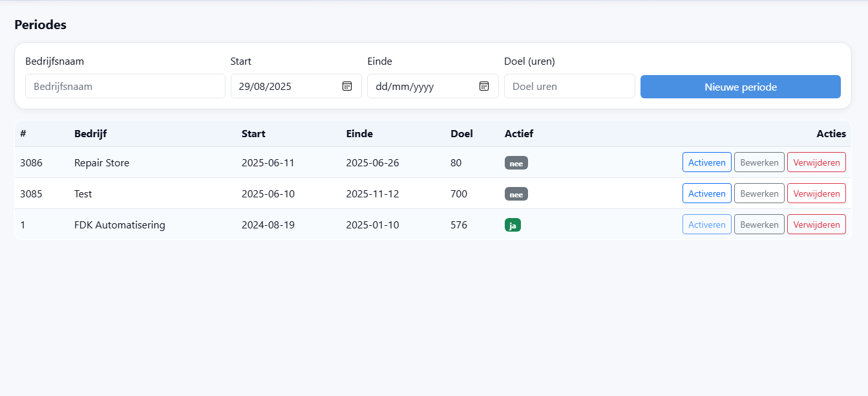Delete the FDK Automatisering period

coord(816,225)
